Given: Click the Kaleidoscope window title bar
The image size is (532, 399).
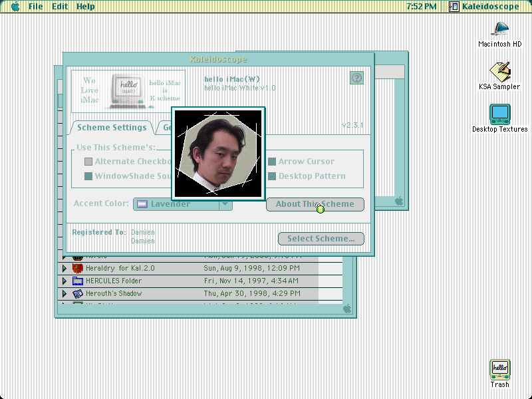Looking at the screenshot, I should click(x=219, y=59).
